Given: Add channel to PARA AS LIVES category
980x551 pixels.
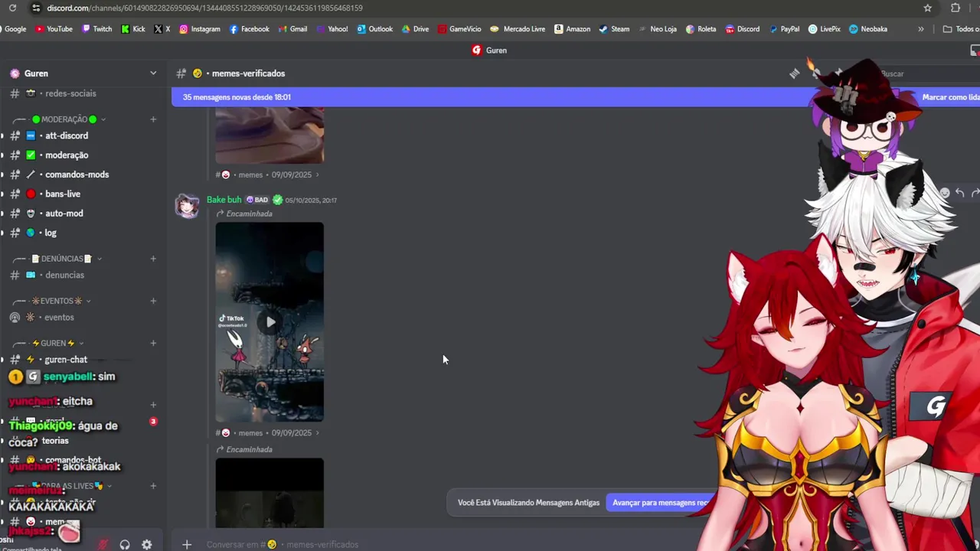Looking at the screenshot, I should [153, 486].
